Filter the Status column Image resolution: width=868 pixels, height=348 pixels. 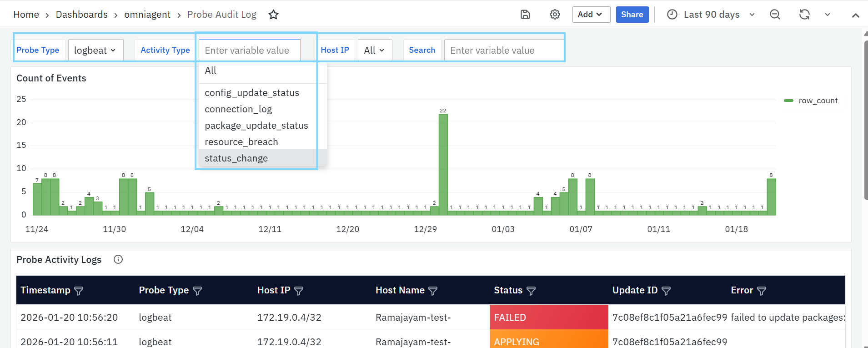531,291
